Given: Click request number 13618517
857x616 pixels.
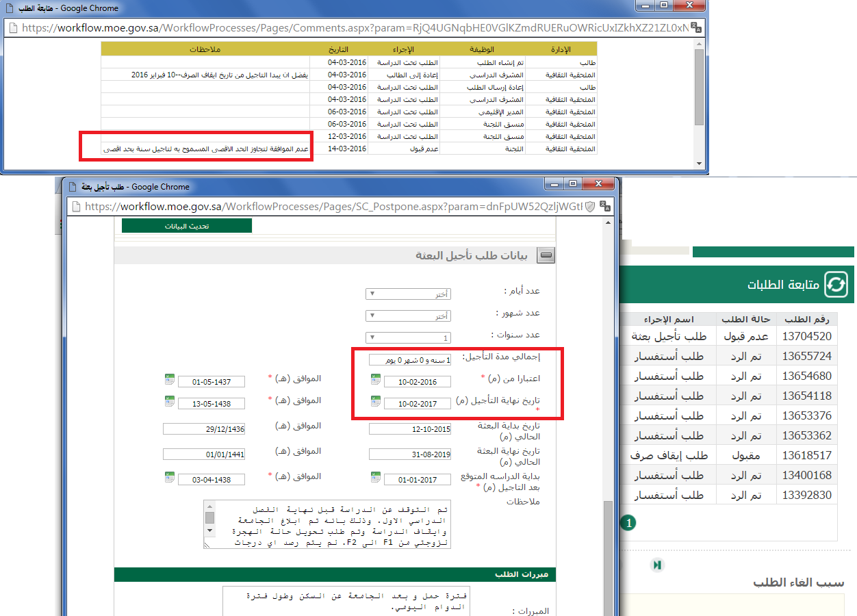Looking at the screenshot, I should pyautogui.click(x=806, y=455).
